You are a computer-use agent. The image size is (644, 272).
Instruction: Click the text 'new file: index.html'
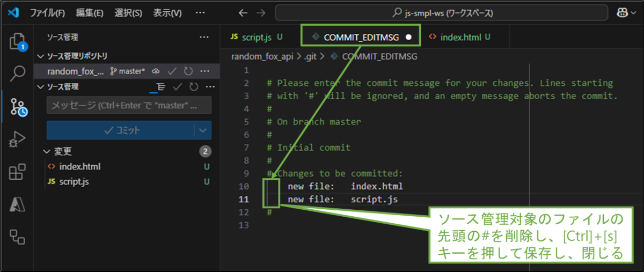tap(345, 186)
